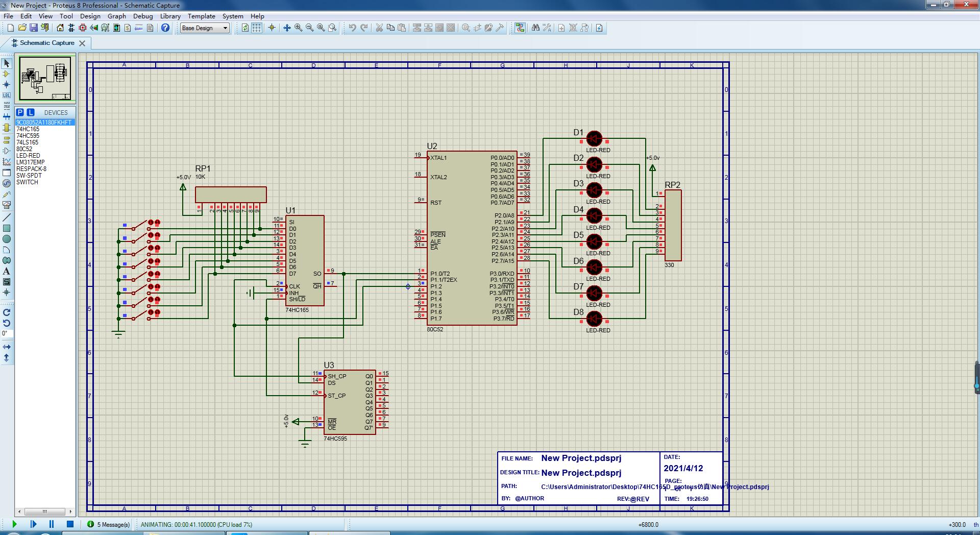The width and height of the screenshot is (980, 535).
Task: Click the schematic overview thumbnail
Action: tap(46, 78)
